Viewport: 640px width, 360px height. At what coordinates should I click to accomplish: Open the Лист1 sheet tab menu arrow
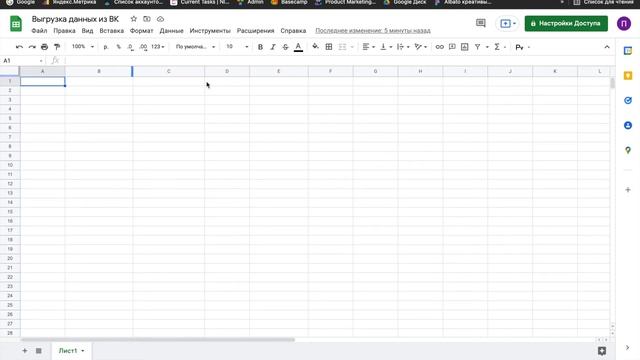(x=83, y=351)
